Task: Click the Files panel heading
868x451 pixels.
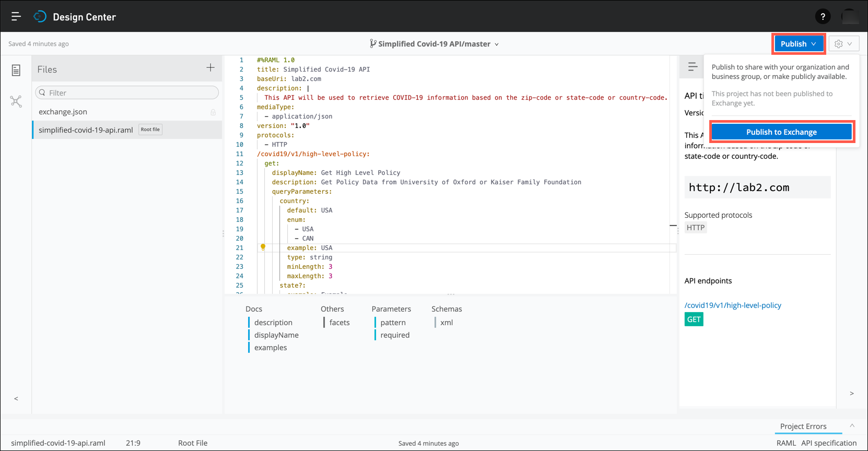Action: click(47, 69)
